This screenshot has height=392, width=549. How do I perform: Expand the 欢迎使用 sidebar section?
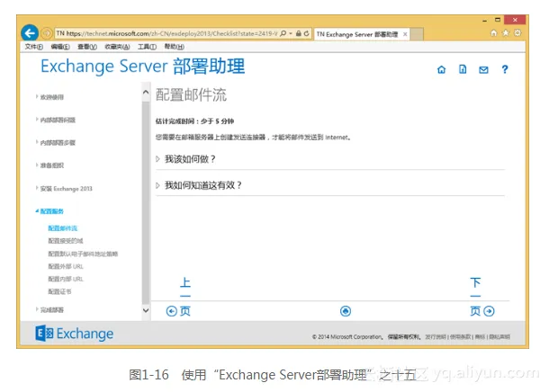49,97
